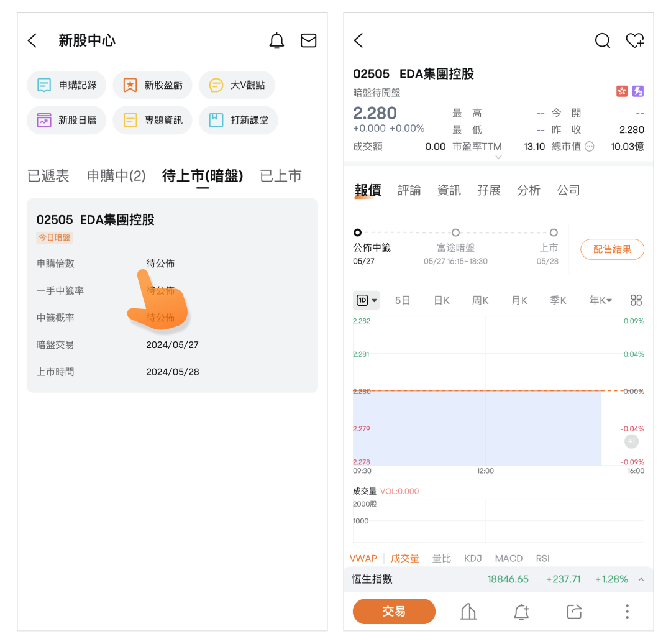This screenshot has height=644, width=671.
Task: Tap the share icon in bottom bar
Action: (574, 612)
